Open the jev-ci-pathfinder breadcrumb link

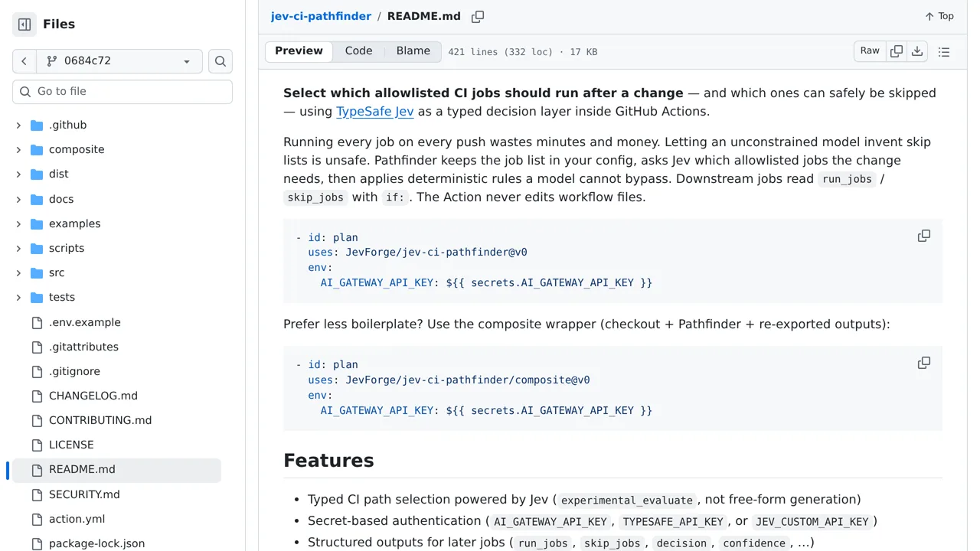[321, 16]
